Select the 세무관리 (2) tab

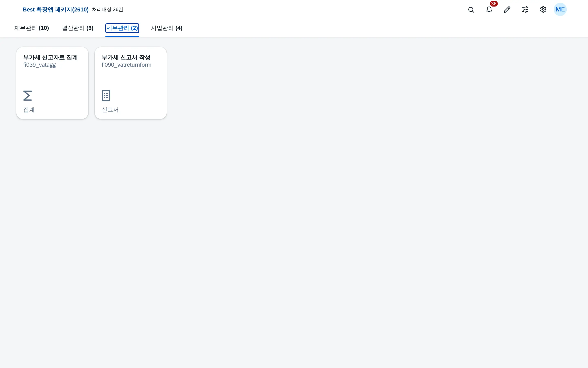click(122, 28)
